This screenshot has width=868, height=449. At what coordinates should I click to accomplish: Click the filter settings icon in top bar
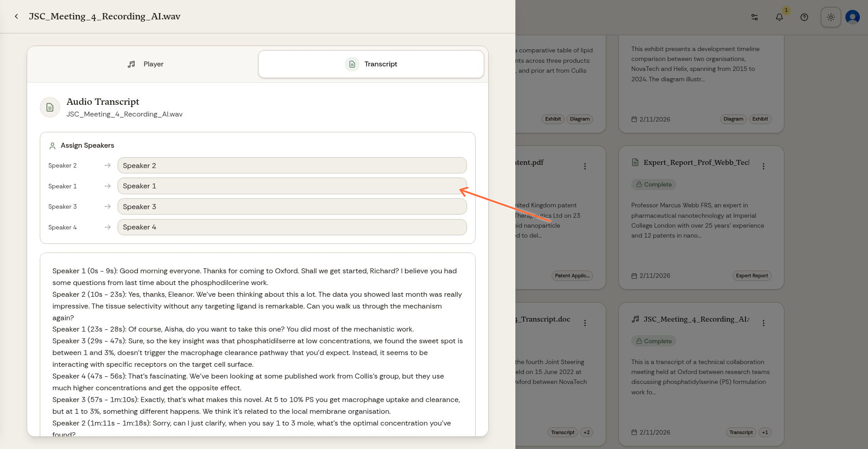tap(754, 17)
